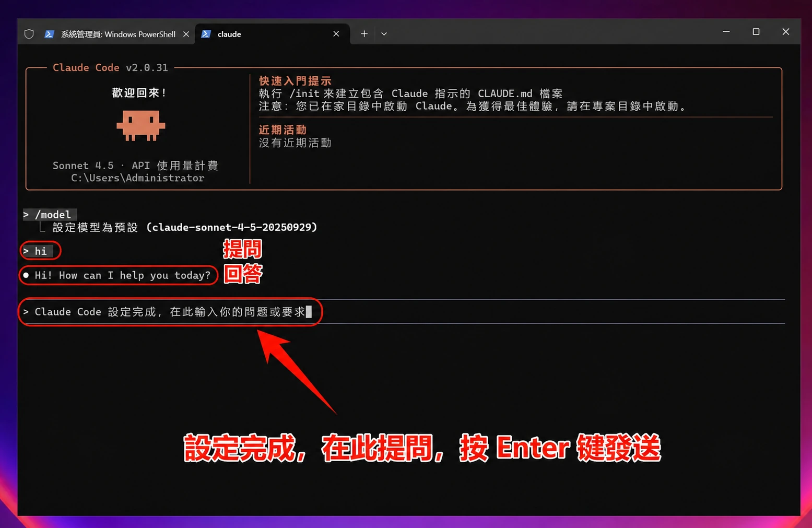Maximize the terminal window
The width and height of the screenshot is (812, 528).
tap(756, 32)
